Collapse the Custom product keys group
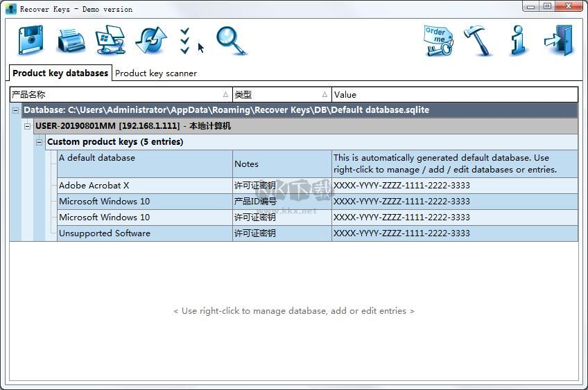The height and width of the screenshot is (390, 588). (40, 142)
